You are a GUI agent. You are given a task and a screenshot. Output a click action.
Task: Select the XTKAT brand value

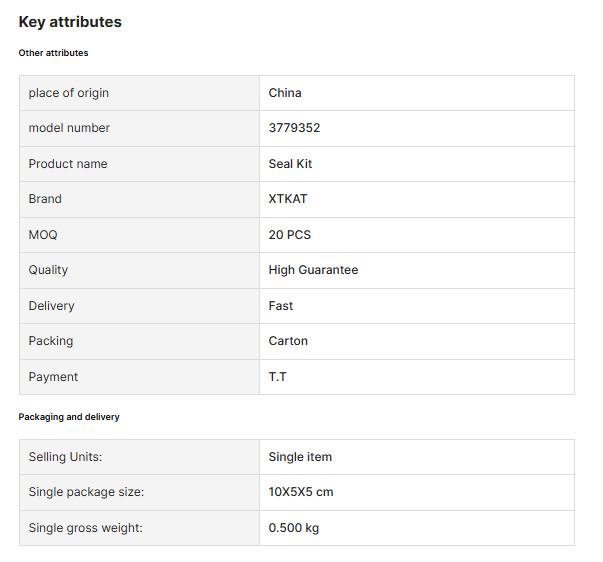pyautogui.click(x=288, y=199)
